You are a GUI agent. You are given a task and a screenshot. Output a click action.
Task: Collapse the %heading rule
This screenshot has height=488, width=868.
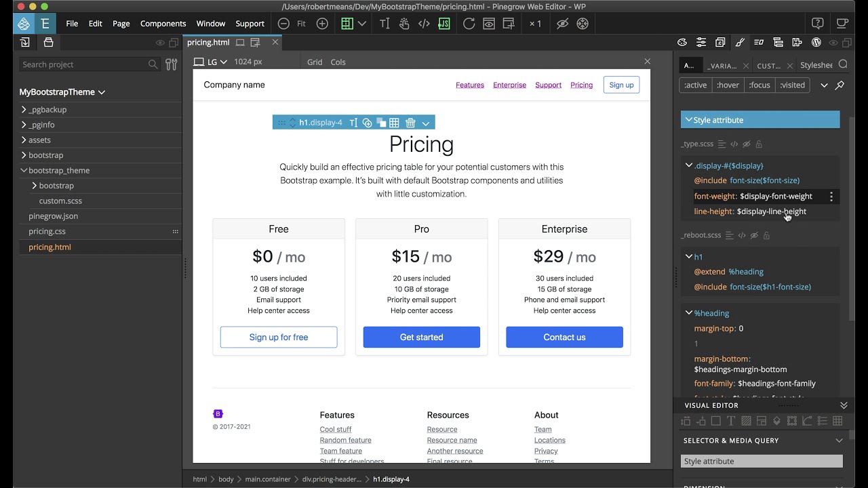(x=689, y=313)
